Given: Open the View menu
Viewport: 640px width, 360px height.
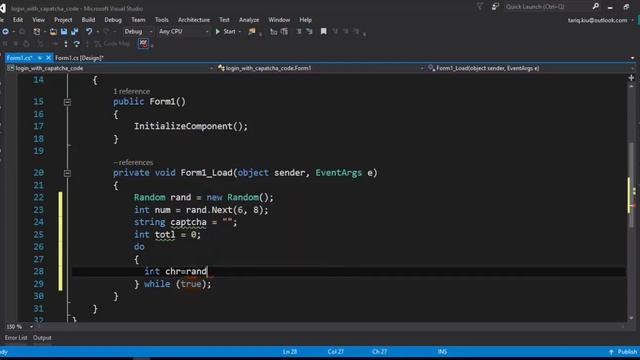Looking at the screenshot, I should tap(38, 20).
